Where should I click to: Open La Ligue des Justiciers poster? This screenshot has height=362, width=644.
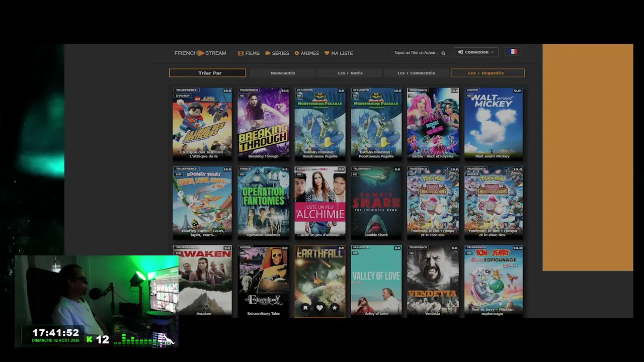tap(202, 124)
